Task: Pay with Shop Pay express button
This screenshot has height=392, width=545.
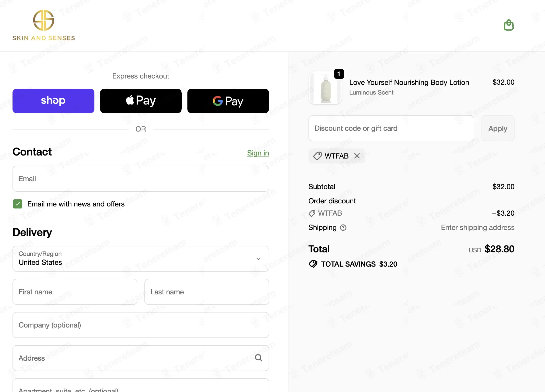Action: tap(53, 101)
